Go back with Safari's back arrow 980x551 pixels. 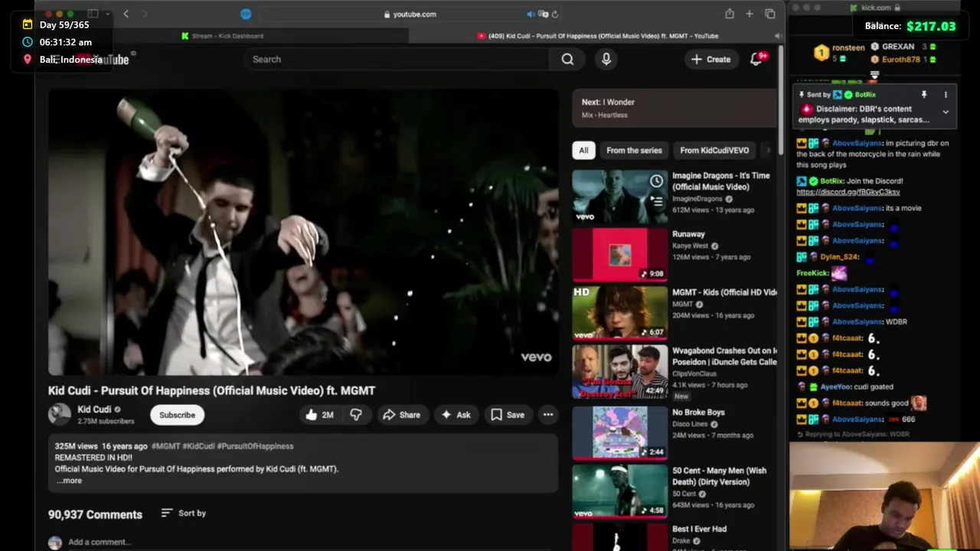pos(126,14)
